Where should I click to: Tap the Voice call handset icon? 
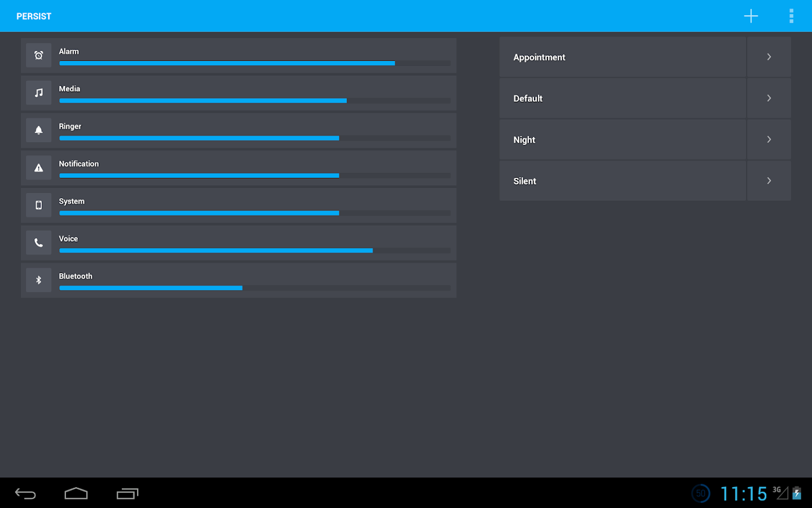click(x=38, y=243)
